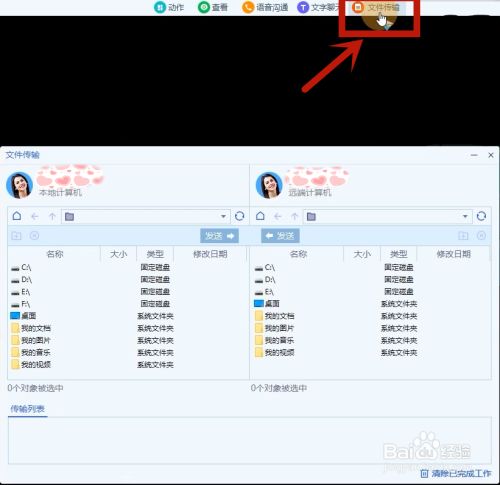Sort local list by 类型 column

(155, 254)
